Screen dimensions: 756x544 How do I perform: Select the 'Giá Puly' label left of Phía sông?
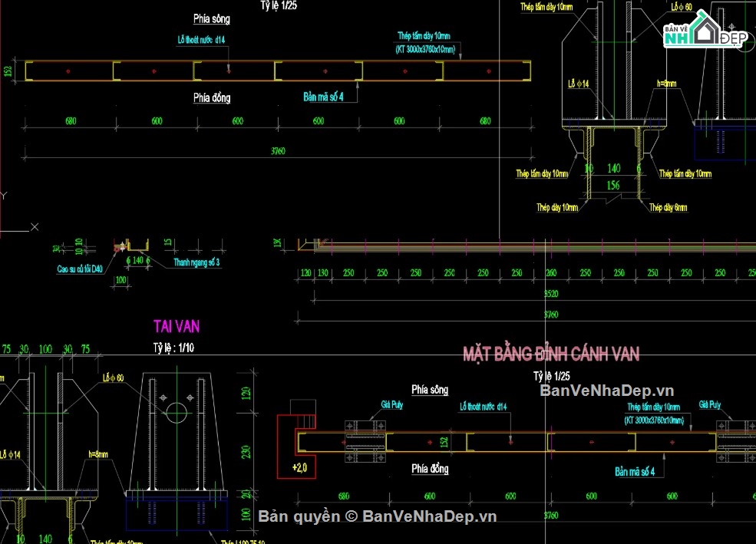coord(391,405)
